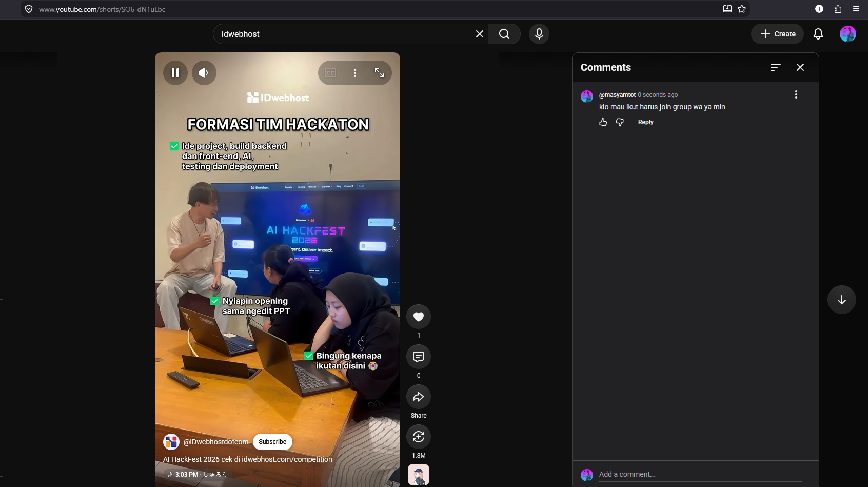Open the browser hamburger menu
868x487 pixels.
[856, 9]
